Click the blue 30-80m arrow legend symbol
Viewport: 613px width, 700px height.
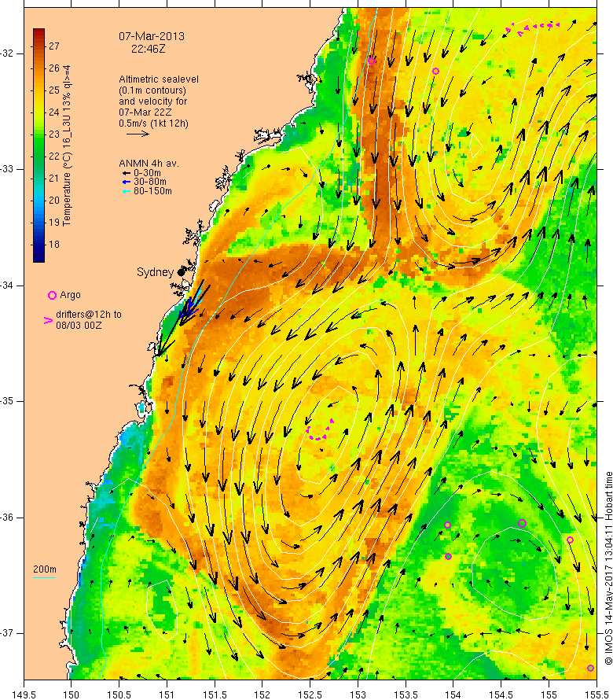[127, 182]
